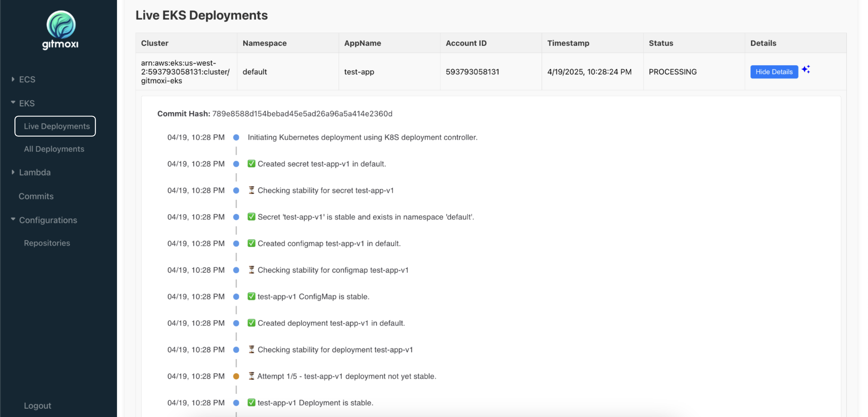Click the AI sparkle icon beside Hide Details
Image resolution: width=868 pixels, height=417 pixels.
(806, 69)
